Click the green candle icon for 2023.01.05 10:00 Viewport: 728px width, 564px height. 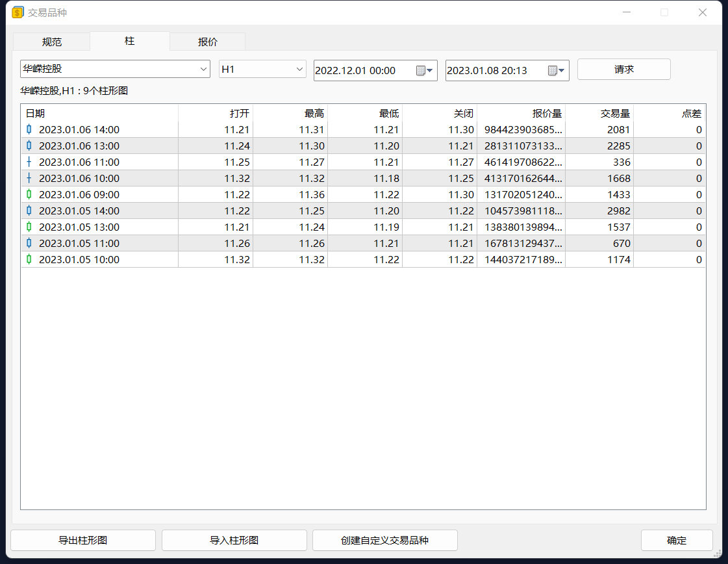(x=29, y=259)
